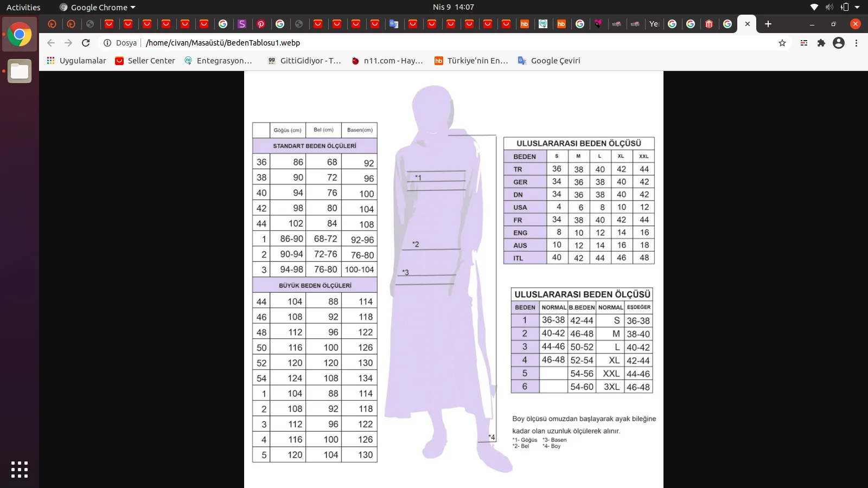The width and height of the screenshot is (868, 488).
Task: Click the 3XL cell
Action: coord(611,387)
